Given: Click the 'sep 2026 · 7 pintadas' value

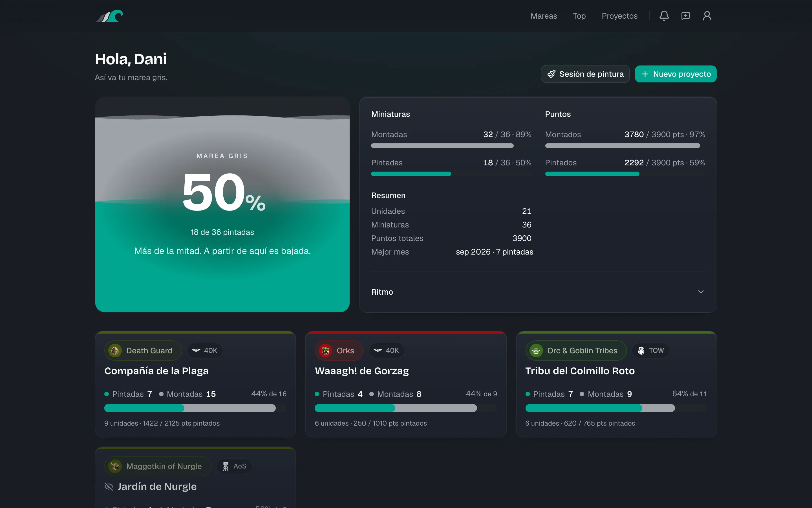Looking at the screenshot, I should click(x=494, y=252).
